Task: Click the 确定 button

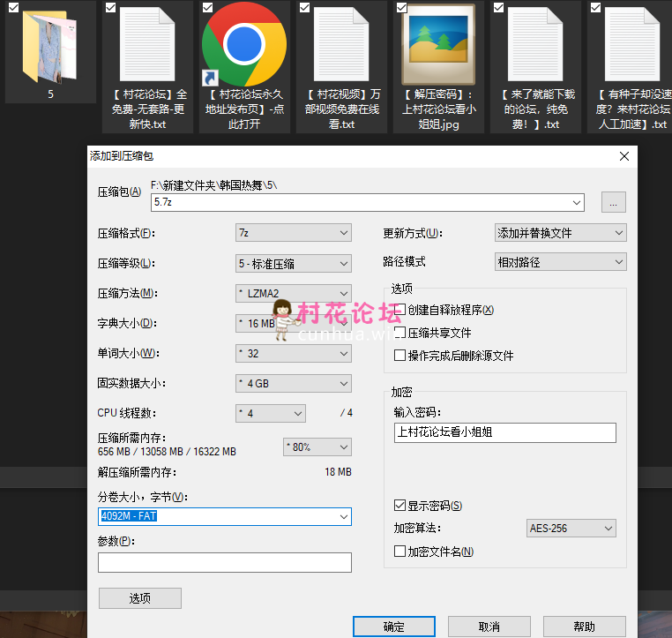Action: coord(394,627)
